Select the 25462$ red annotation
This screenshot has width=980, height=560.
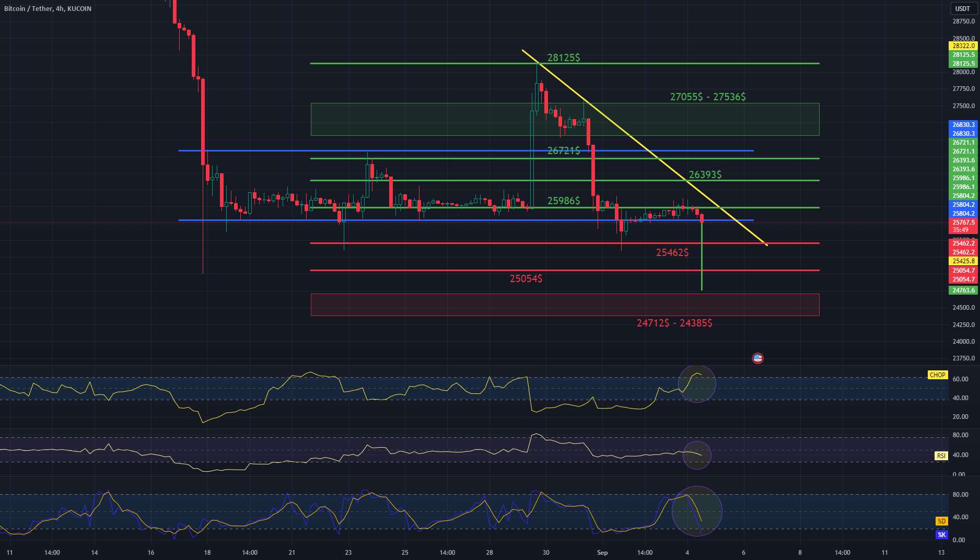(672, 252)
